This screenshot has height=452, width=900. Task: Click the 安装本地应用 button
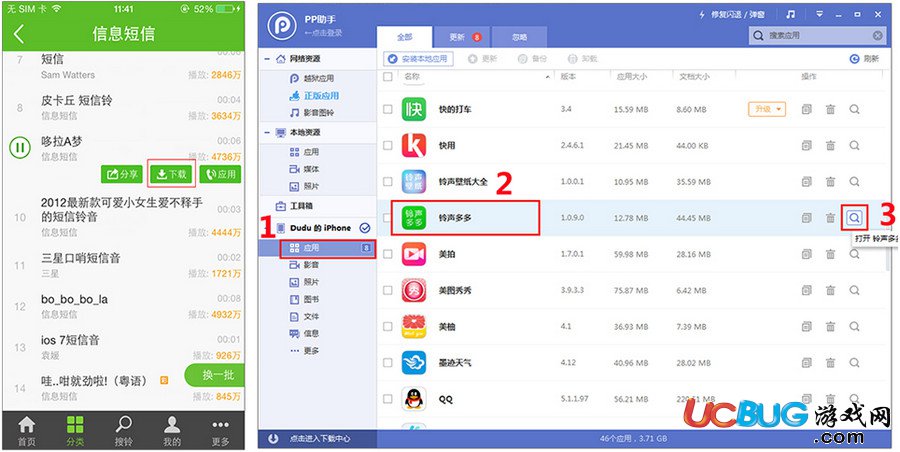(418, 59)
